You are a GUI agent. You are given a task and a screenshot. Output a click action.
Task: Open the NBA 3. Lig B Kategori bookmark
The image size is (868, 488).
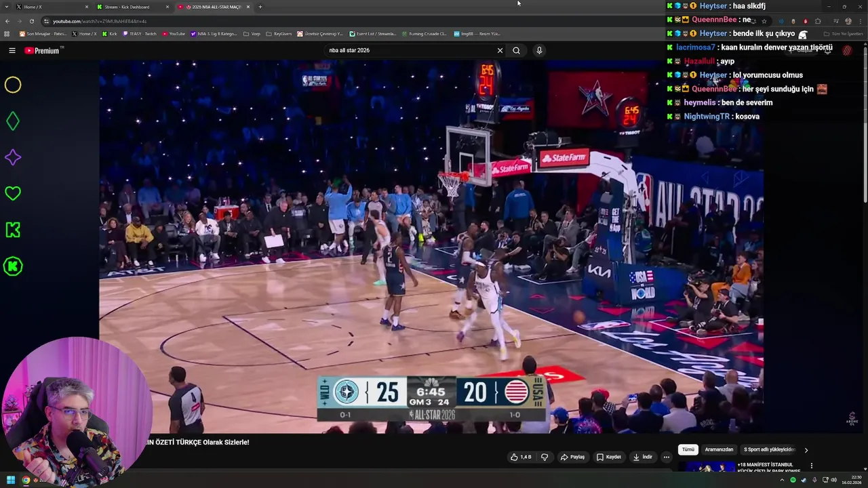tap(214, 33)
